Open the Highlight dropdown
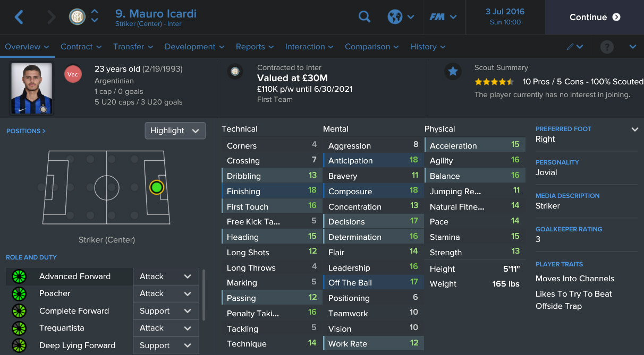Image resolution: width=644 pixels, height=355 pixels. 175,131
